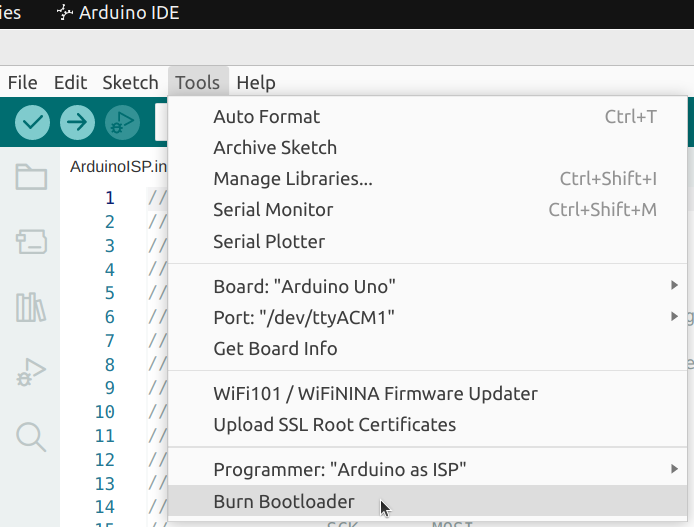The width and height of the screenshot is (694, 527).
Task: Click Burn Bootloader menu item
Action: pos(428,502)
